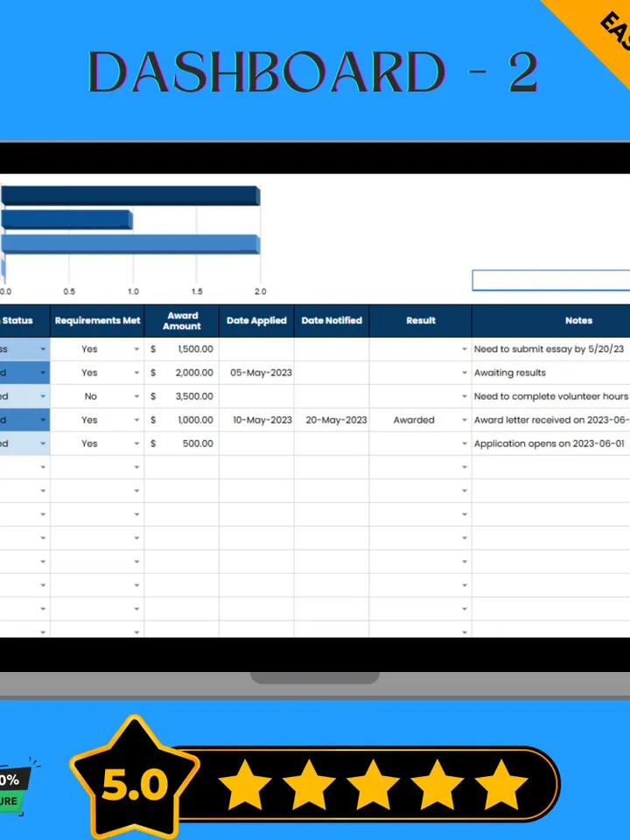Select the Result column header

pos(421,321)
